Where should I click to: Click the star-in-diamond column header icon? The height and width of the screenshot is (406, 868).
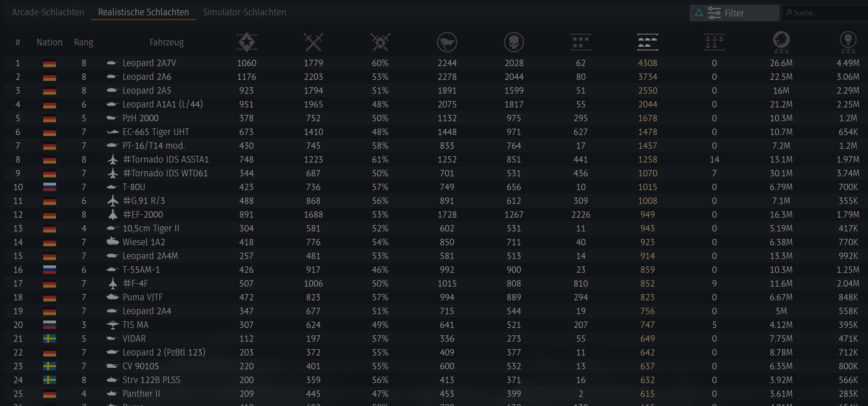(x=246, y=42)
